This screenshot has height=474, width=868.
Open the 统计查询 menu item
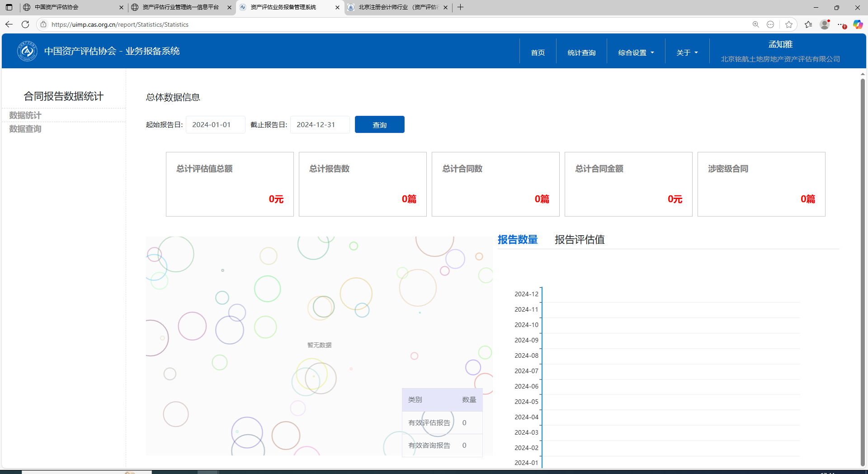pyautogui.click(x=581, y=53)
